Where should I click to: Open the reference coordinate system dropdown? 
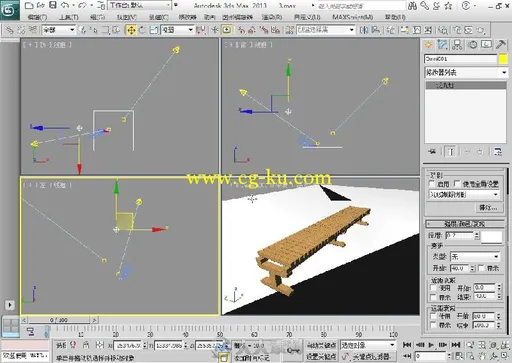(x=177, y=30)
